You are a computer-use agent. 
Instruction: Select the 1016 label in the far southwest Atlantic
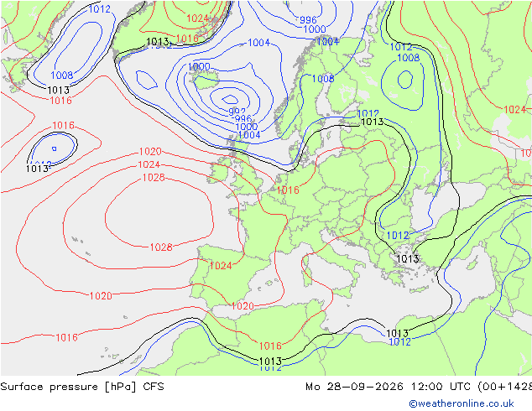[x=66, y=338]
